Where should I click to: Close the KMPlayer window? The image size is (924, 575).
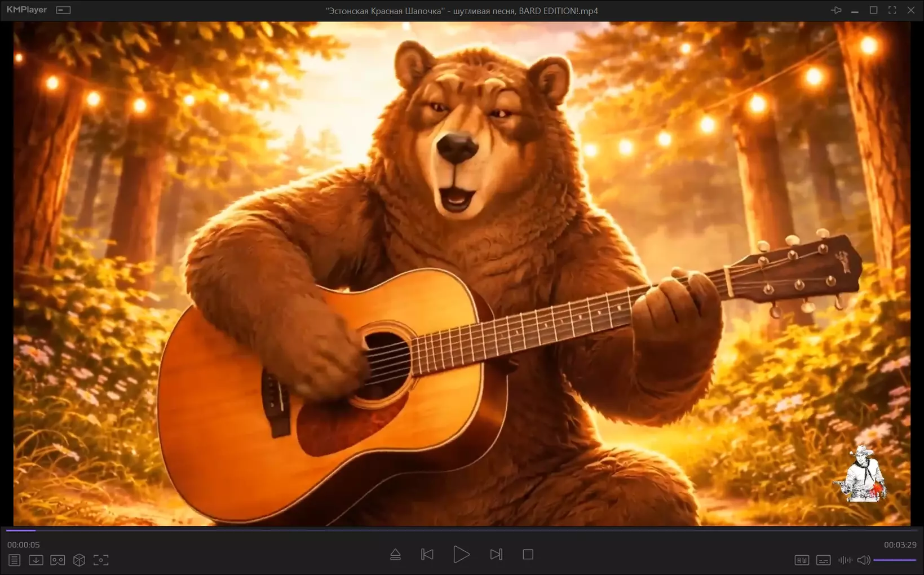(x=910, y=10)
